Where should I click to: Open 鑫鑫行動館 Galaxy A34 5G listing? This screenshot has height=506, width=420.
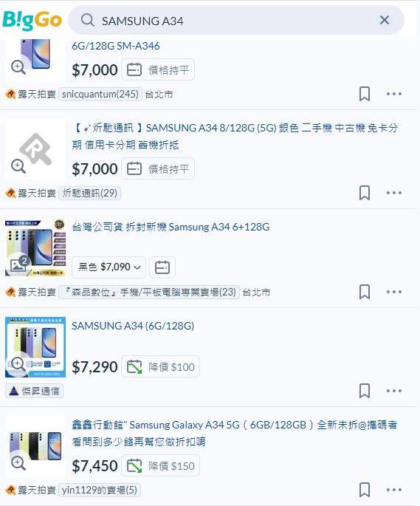point(235,433)
